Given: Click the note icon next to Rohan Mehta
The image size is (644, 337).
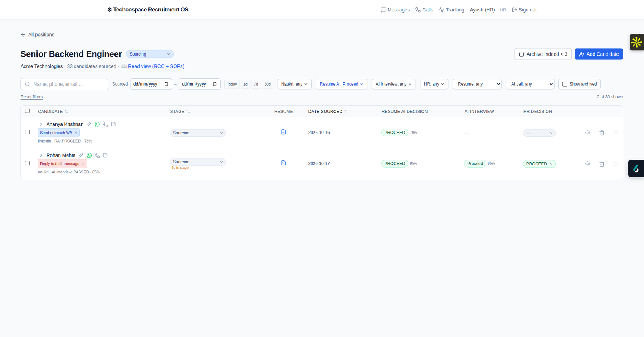Looking at the screenshot, I should click(x=106, y=155).
